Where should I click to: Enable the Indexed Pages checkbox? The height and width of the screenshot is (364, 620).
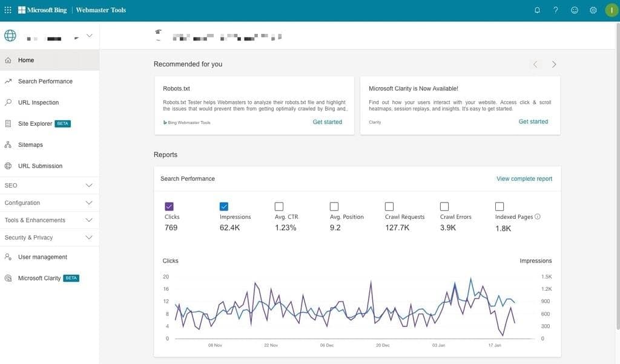tap(500, 206)
